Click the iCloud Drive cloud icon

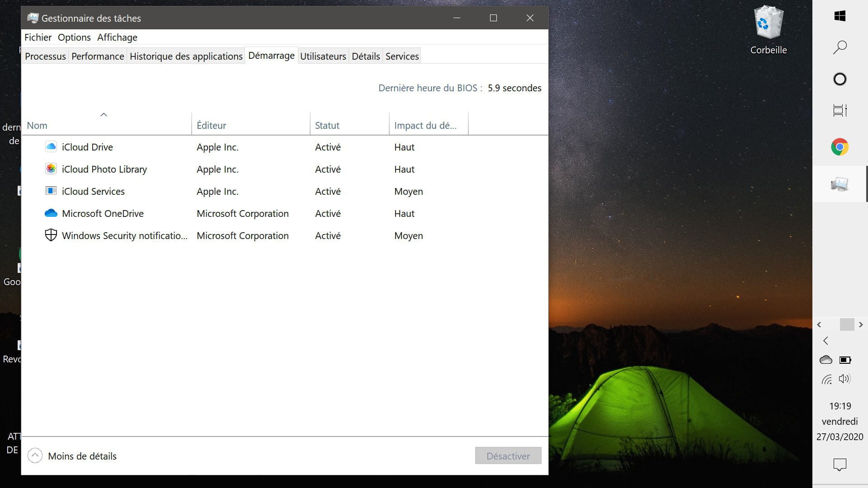pos(51,146)
